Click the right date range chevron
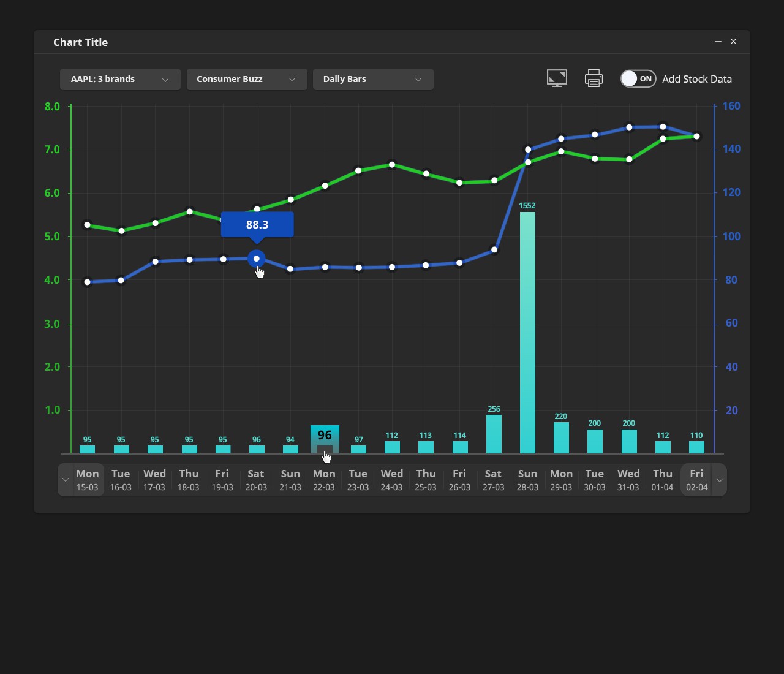This screenshot has width=784, height=674. coord(720,480)
